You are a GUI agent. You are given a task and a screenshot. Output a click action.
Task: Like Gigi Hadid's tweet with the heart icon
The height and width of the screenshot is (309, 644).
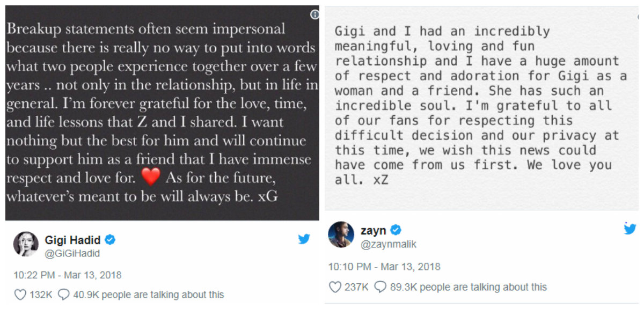tap(20, 295)
